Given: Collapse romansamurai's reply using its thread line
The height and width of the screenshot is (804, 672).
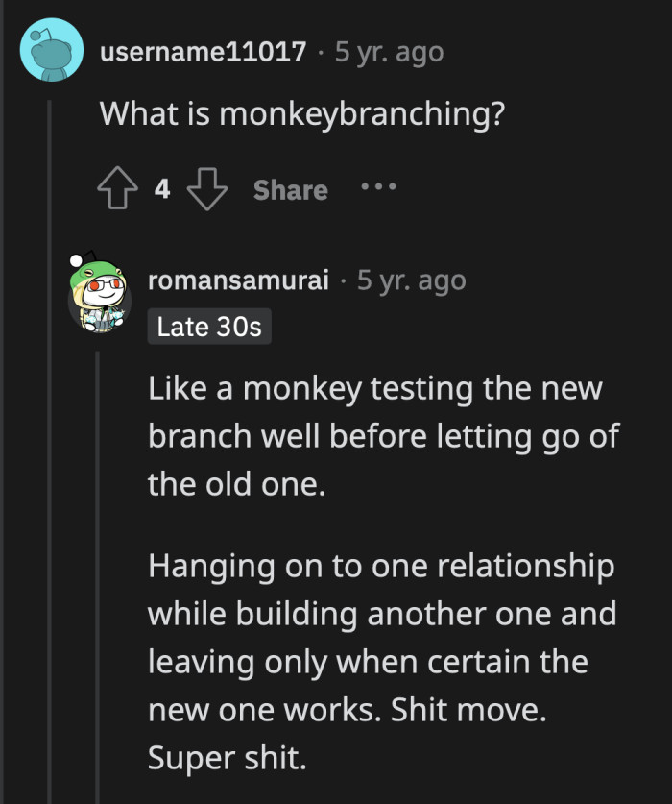Looking at the screenshot, I should coord(97,576).
